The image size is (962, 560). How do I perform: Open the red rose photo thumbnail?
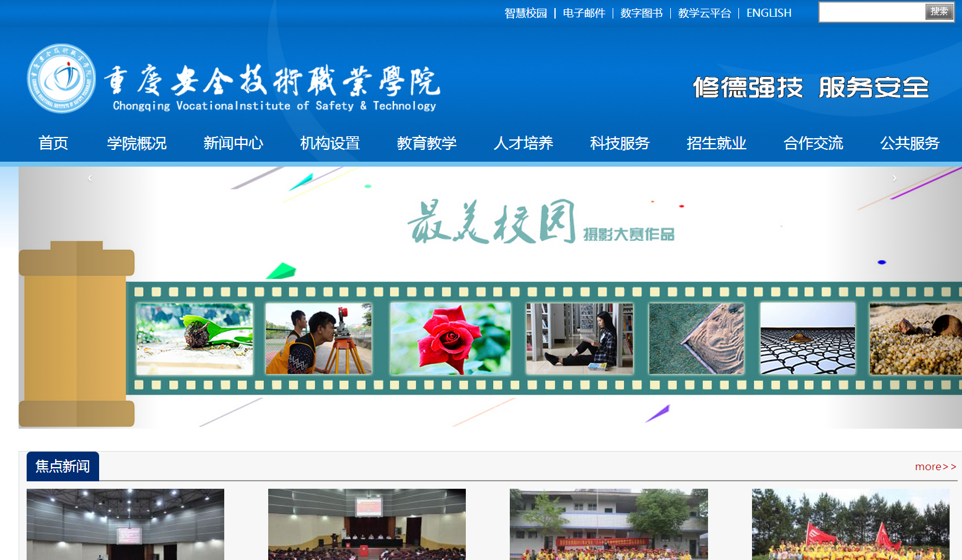(x=450, y=339)
